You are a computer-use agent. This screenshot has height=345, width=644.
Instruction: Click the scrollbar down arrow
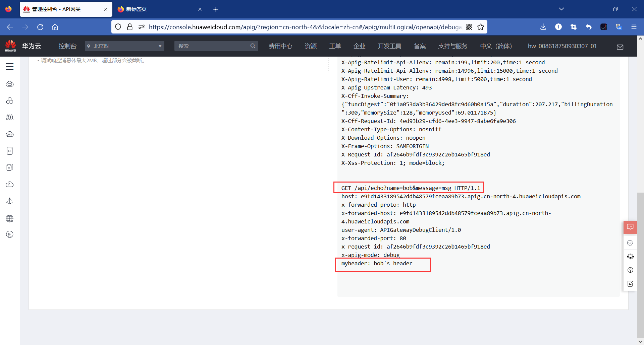pos(640,342)
